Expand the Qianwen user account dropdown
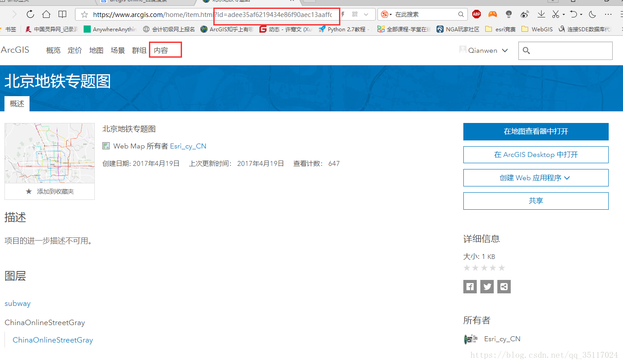 click(484, 51)
